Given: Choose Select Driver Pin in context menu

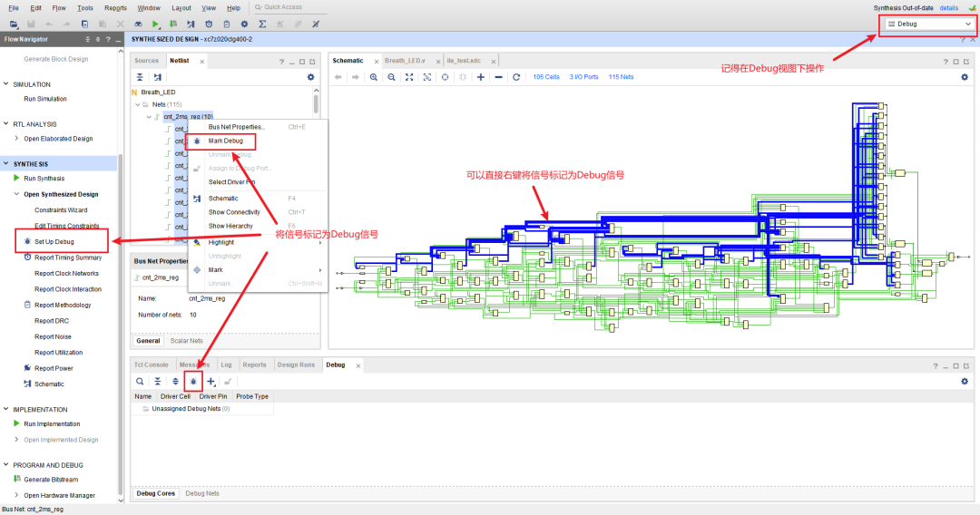Looking at the screenshot, I should pyautogui.click(x=232, y=182).
